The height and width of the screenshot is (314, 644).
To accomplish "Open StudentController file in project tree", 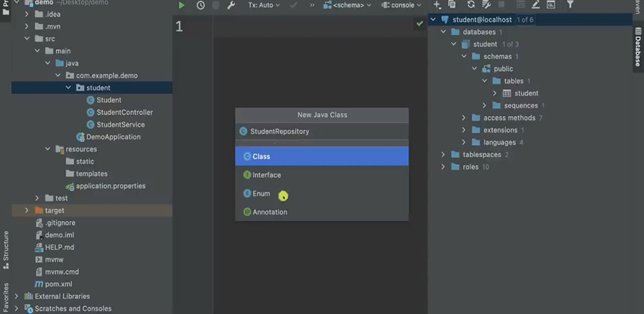I will [125, 112].
